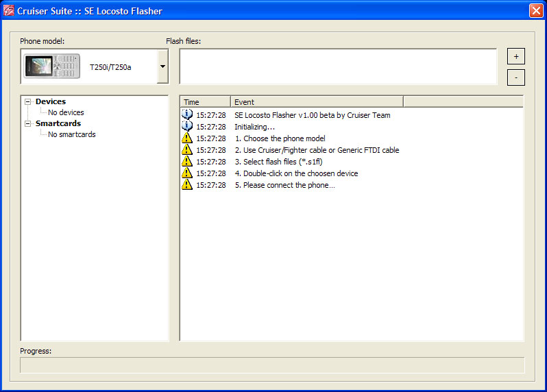Select log text '3. Select flash files (*.s1fl)'
The height and width of the screenshot is (392, 547).
(278, 162)
